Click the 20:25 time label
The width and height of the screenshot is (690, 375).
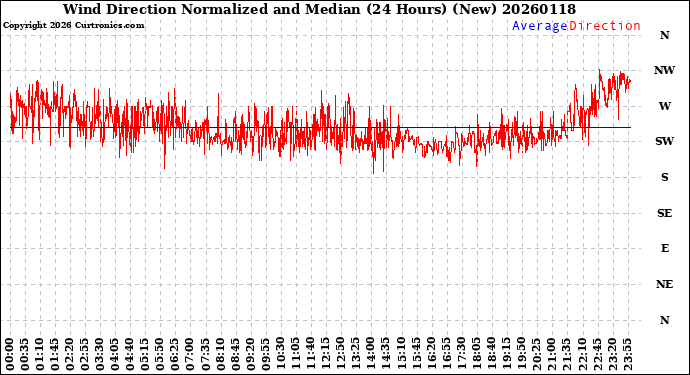tap(536, 355)
